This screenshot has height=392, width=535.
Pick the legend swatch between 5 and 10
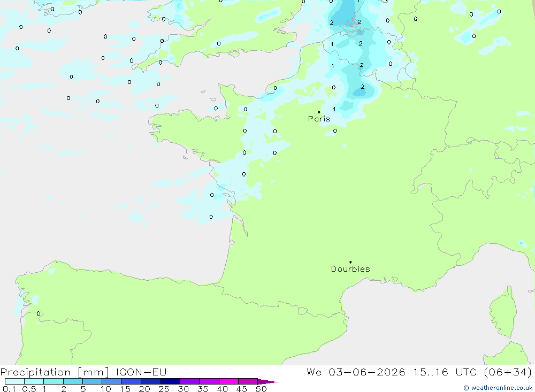92,381
